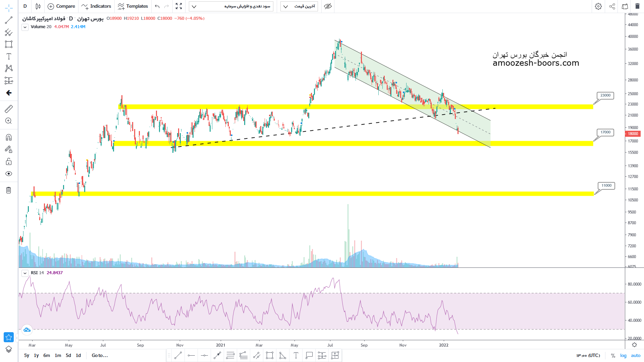
Task: Toggle drawings visibility eye in sidebar
Action: pyautogui.click(x=9, y=174)
